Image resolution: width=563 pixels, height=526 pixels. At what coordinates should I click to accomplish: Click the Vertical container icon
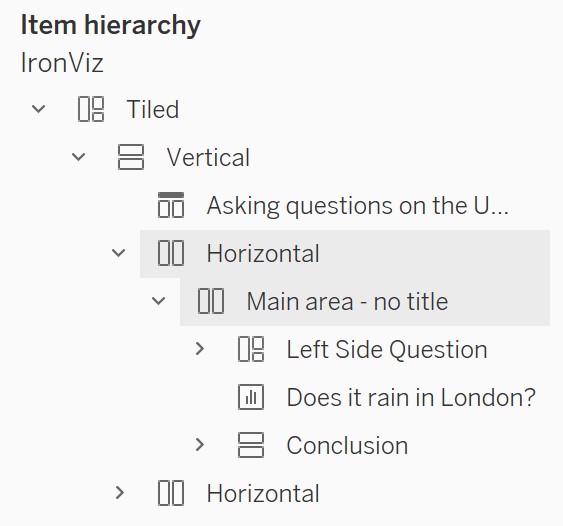tap(131, 157)
